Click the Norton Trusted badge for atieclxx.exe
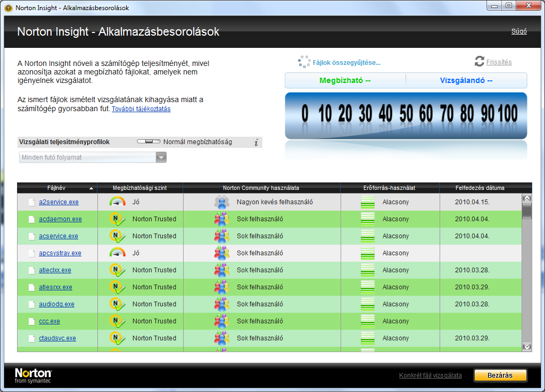This screenshot has width=545, height=392. pyautogui.click(x=118, y=270)
